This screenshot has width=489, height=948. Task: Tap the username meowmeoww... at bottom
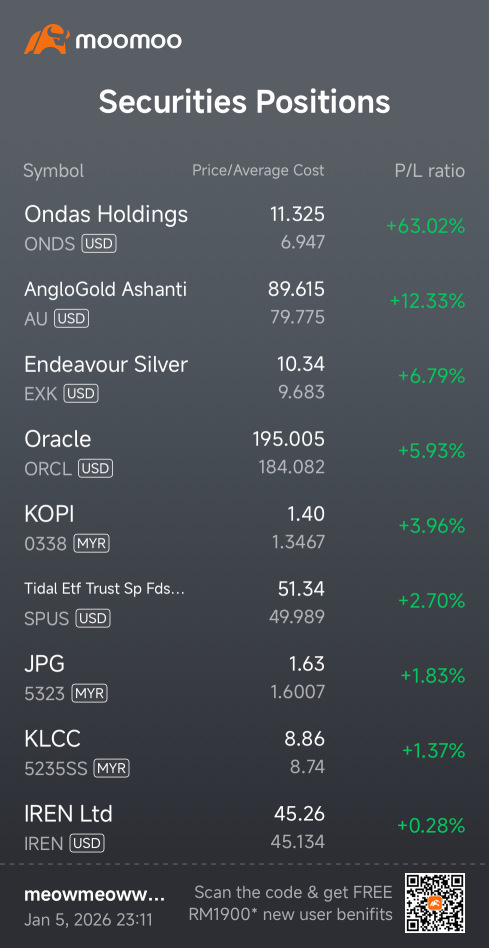coord(94,895)
